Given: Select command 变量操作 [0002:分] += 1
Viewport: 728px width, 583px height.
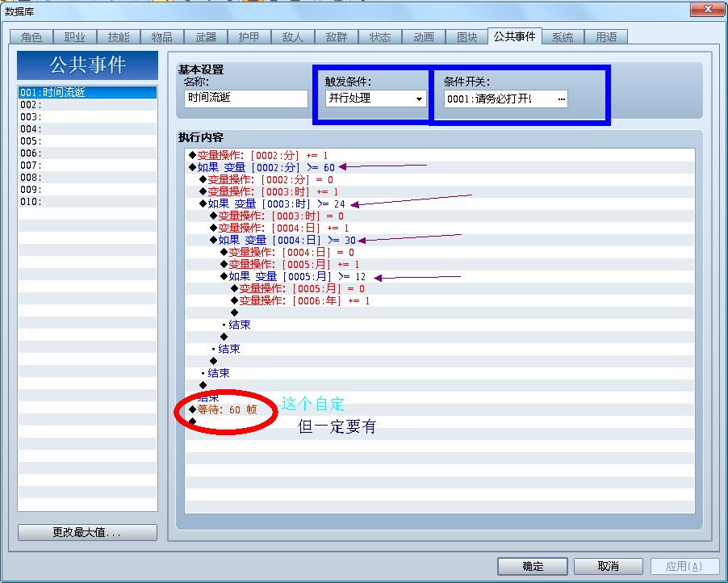Looking at the screenshot, I should pyautogui.click(x=440, y=155).
